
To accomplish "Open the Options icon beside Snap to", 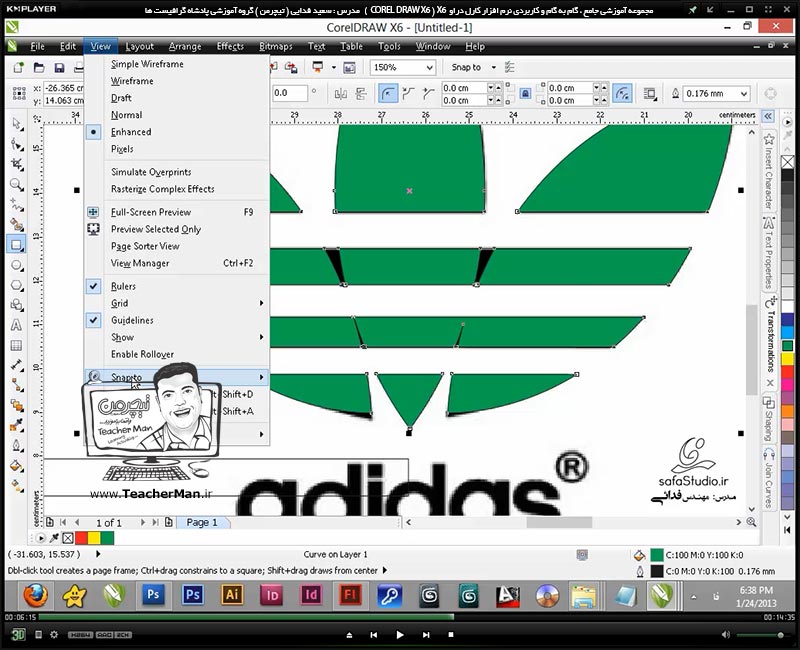I will click(509, 67).
